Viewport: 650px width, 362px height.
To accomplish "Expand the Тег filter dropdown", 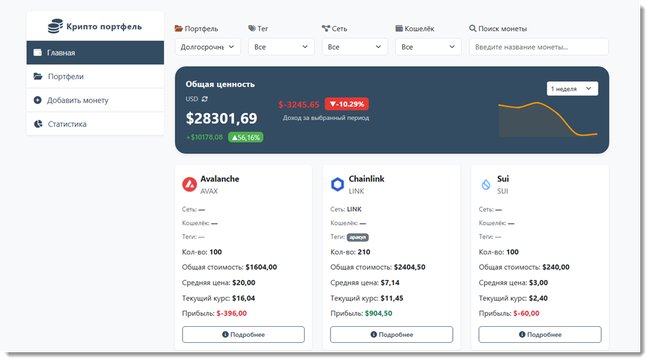I will [281, 47].
